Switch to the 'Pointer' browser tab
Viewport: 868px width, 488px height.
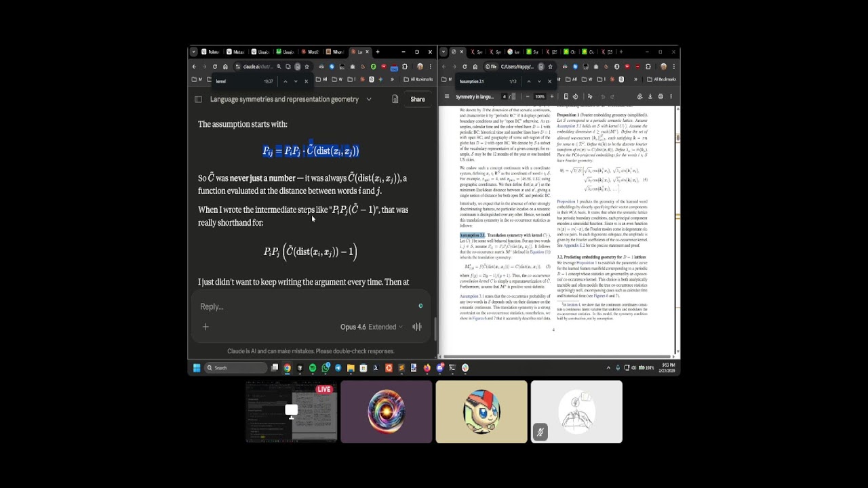212,52
